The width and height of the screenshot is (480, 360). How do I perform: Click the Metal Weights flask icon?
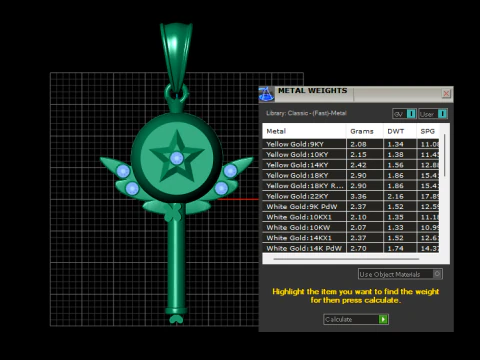coord(266,94)
